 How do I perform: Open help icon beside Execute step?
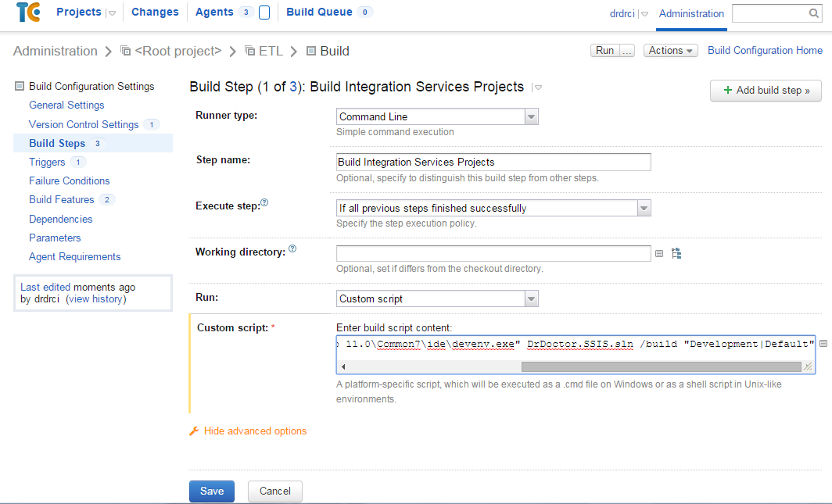[x=264, y=203]
